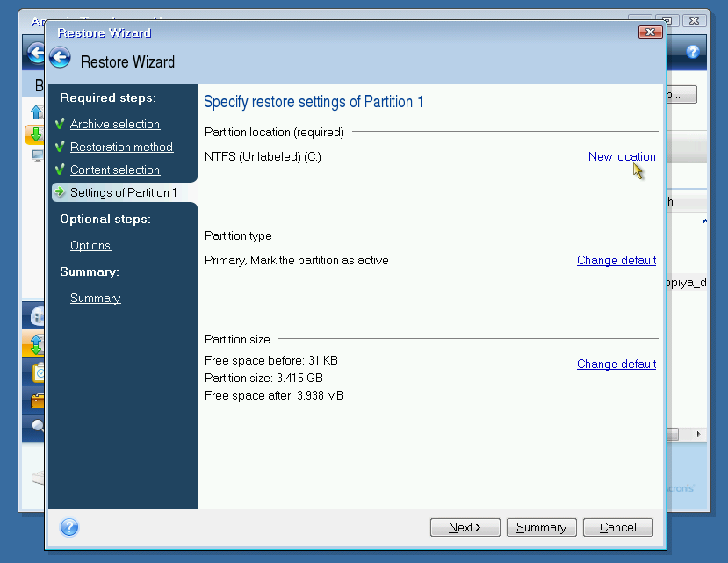Change default for the Partition type section
Viewport: 728px width, 563px height.
tap(616, 261)
